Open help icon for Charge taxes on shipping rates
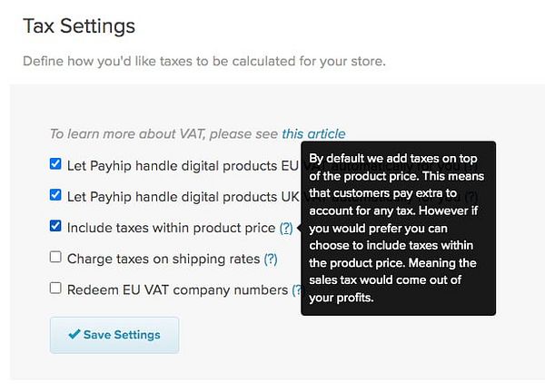This screenshot has width=545, height=392. click(271, 259)
